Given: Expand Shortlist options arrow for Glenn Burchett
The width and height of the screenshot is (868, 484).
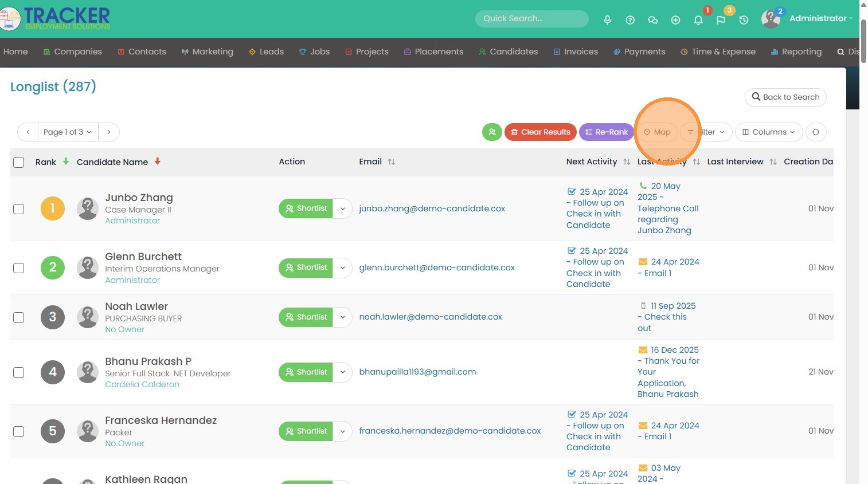Looking at the screenshot, I should click(x=342, y=267).
